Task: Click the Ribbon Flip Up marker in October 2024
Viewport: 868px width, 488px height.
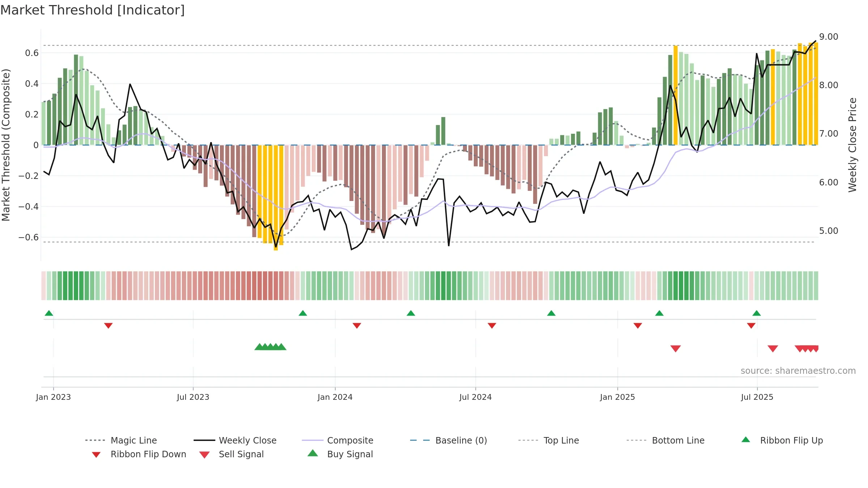Action: tap(551, 313)
